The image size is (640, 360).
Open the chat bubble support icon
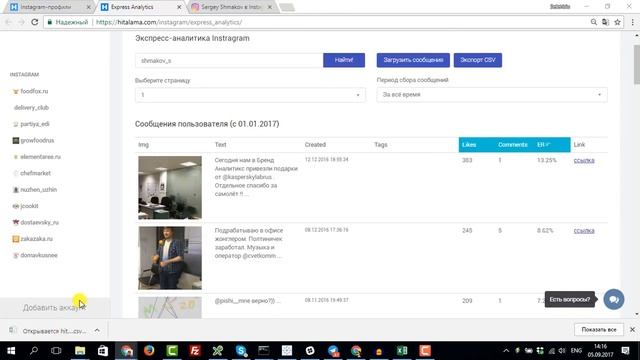pyautogui.click(x=613, y=299)
